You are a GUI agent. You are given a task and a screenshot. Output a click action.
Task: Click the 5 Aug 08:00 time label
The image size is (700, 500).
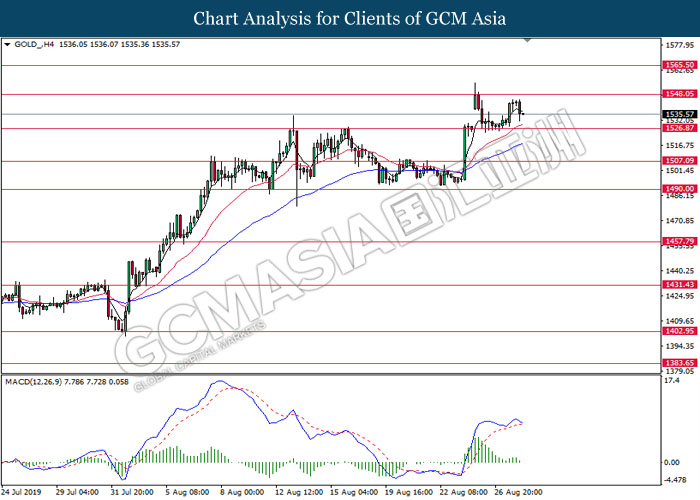pyautogui.click(x=187, y=492)
